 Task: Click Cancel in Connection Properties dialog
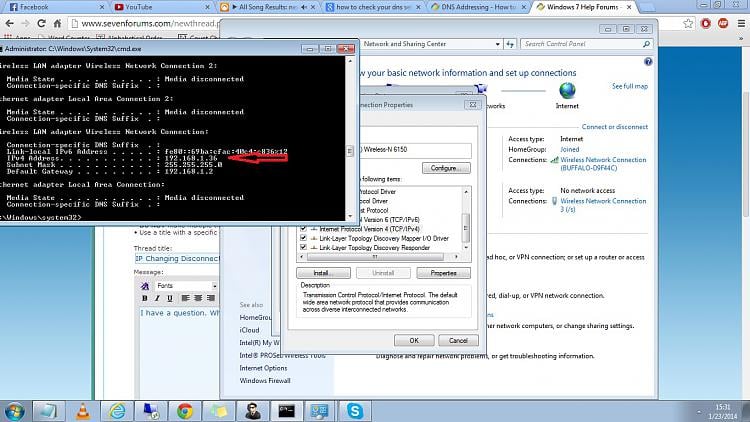pos(458,340)
